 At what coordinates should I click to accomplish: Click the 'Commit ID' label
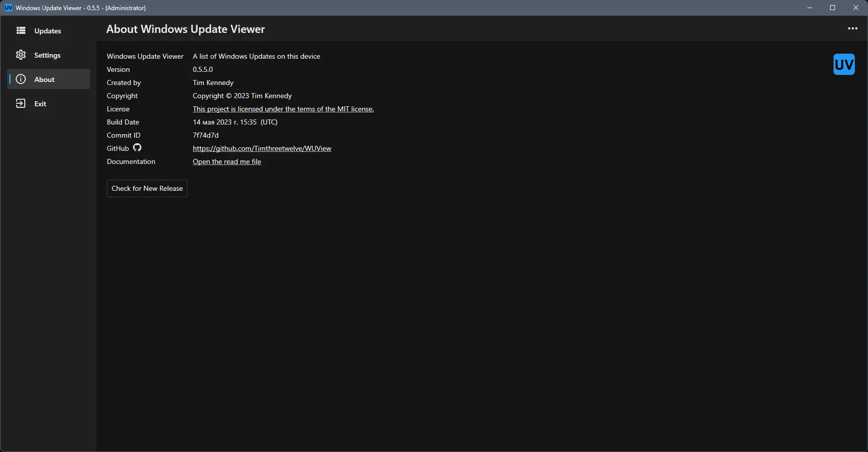(123, 135)
